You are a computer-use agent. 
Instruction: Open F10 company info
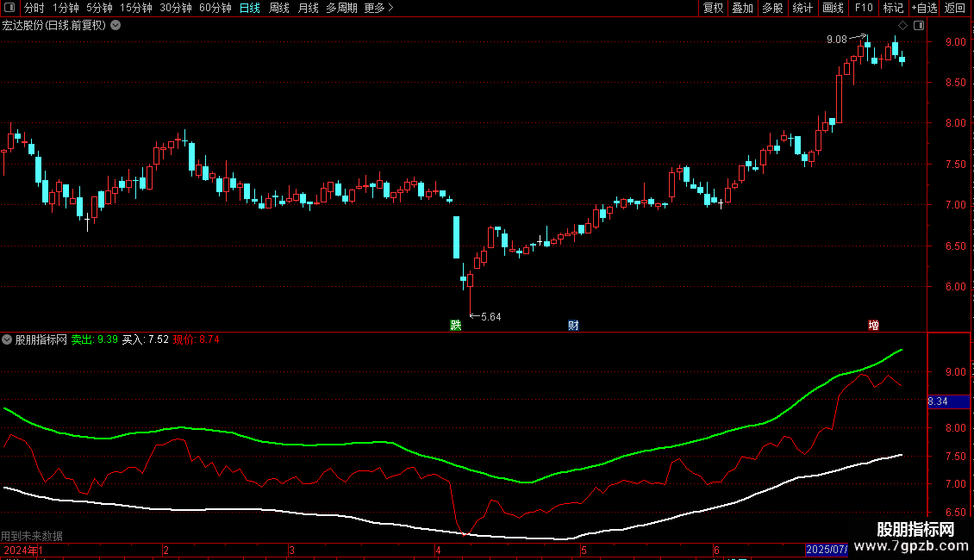point(864,8)
